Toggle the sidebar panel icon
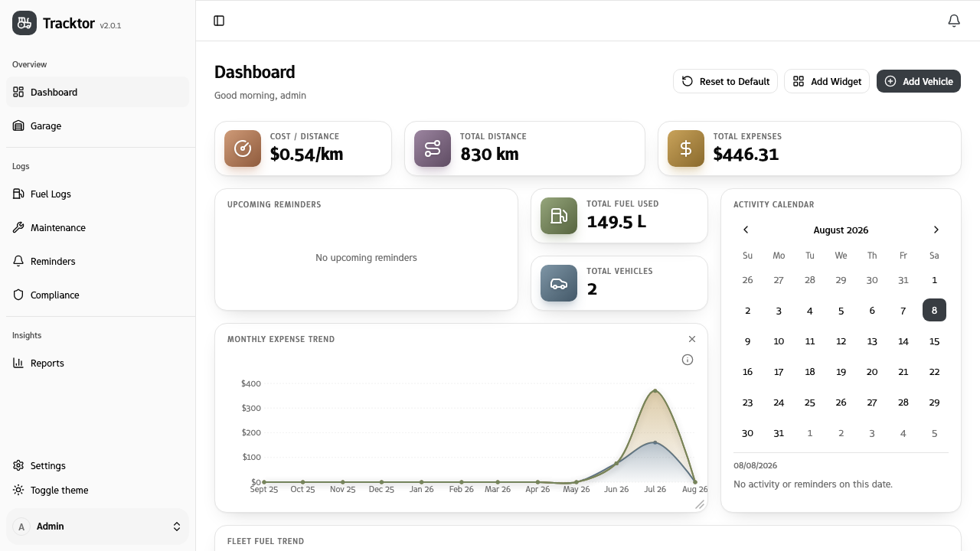 (219, 21)
